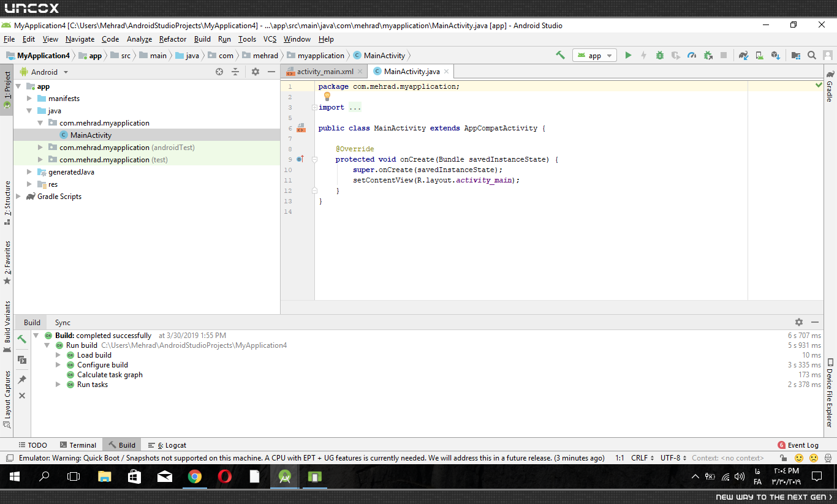Viewport: 837px width, 504px height.
Task: Expand Gradle Scripts node
Action: [x=18, y=197]
